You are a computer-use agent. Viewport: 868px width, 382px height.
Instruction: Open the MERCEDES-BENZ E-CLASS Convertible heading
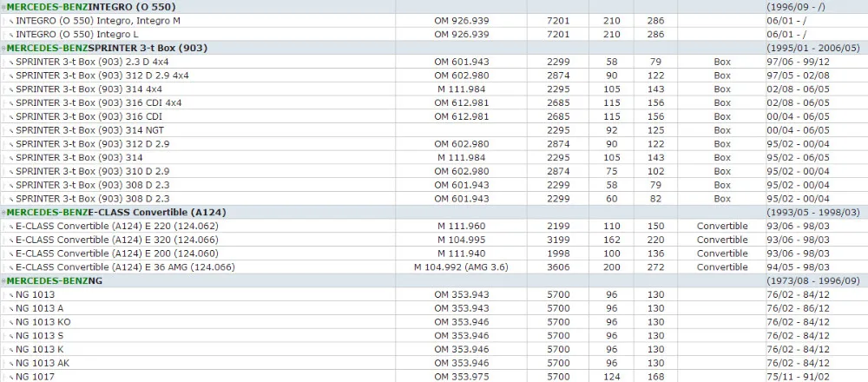[116, 213]
